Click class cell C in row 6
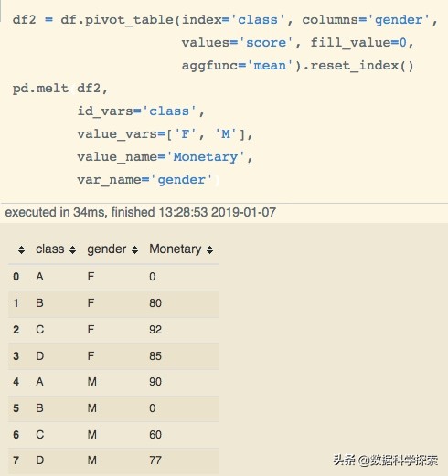Image resolution: width=448 pixels, height=476 pixels. click(x=40, y=435)
